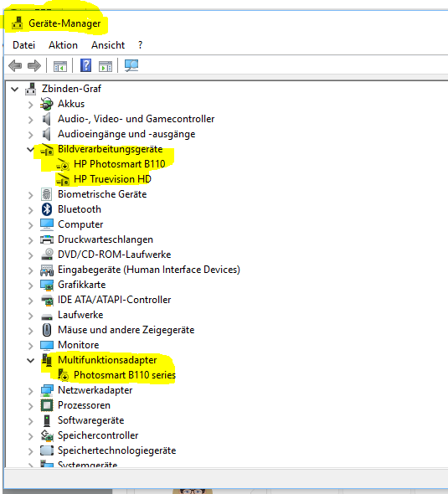448x494 pixels.
Task: Expand the Akkus category
Action: coord(30,105)
